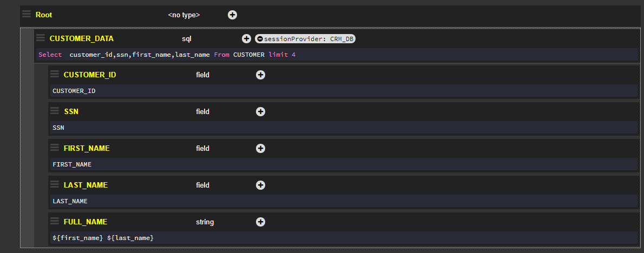
Task: Open the hamburger menu for Root
Action: 27,14
